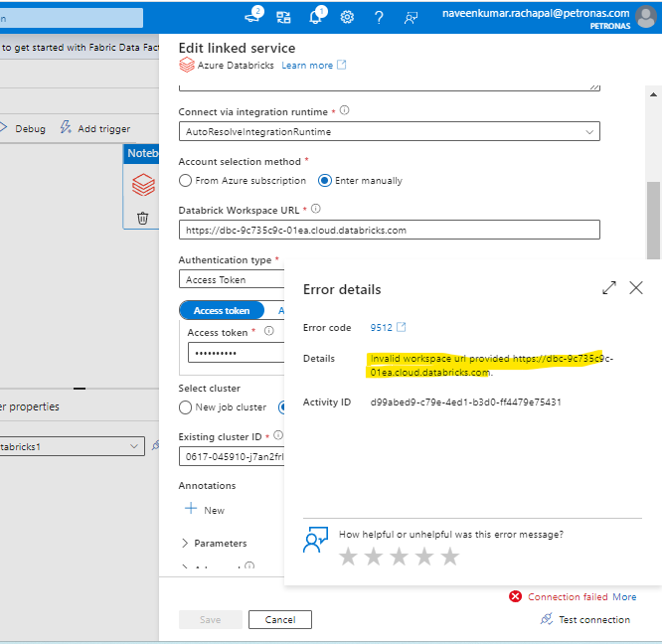The width and height of the screenshot is (662, 644).
Task: Close the Error details panel
Action: [x=636, y=288]
